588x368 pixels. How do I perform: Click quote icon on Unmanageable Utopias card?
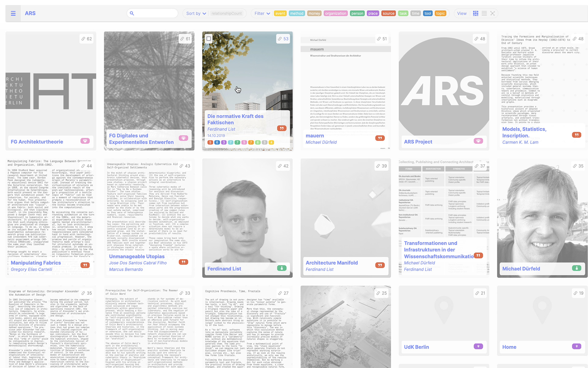tap(183, 262)
